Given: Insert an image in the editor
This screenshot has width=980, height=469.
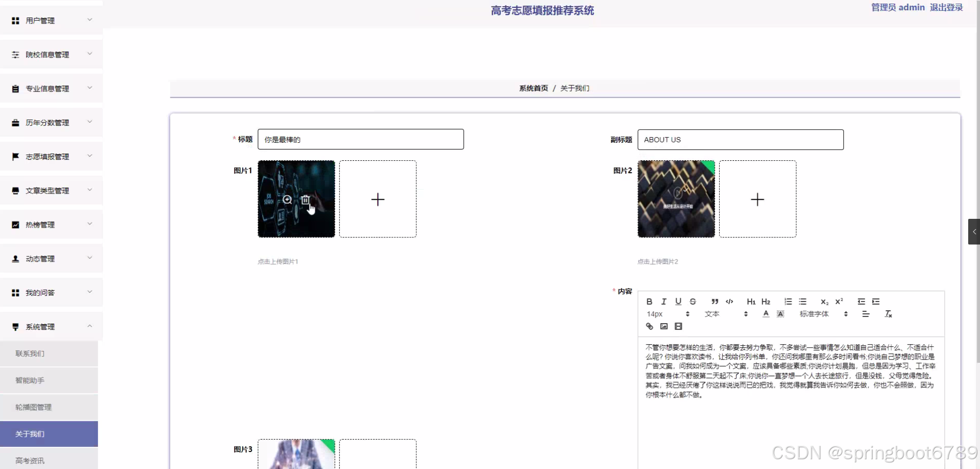Looking at the screenshot, I should click(x=664, y=326).
